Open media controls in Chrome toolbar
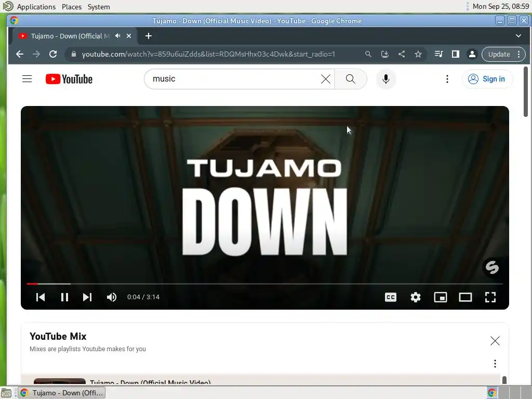Screen dimensions: 532x399 438,54
